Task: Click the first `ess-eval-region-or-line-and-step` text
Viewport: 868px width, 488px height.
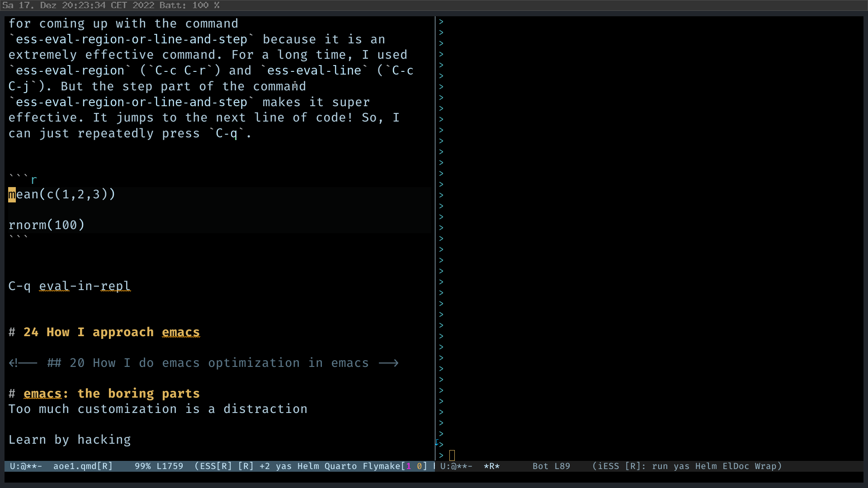Action: 131,39
